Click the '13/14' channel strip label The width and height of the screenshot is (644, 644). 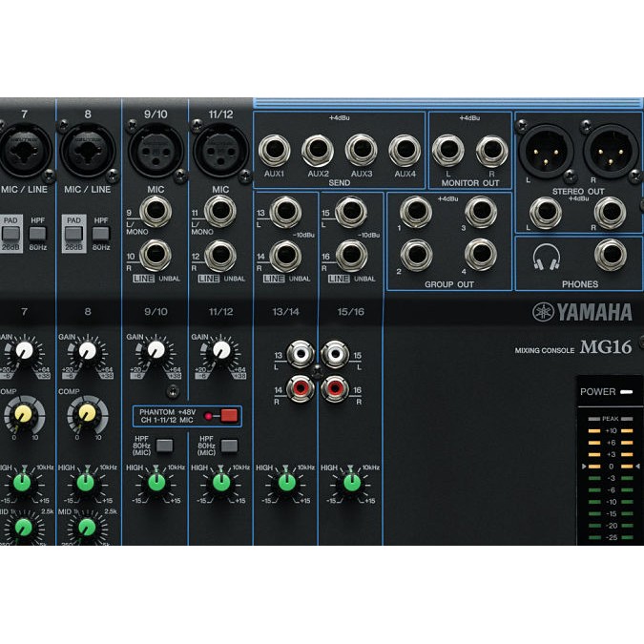coord(286,312)
